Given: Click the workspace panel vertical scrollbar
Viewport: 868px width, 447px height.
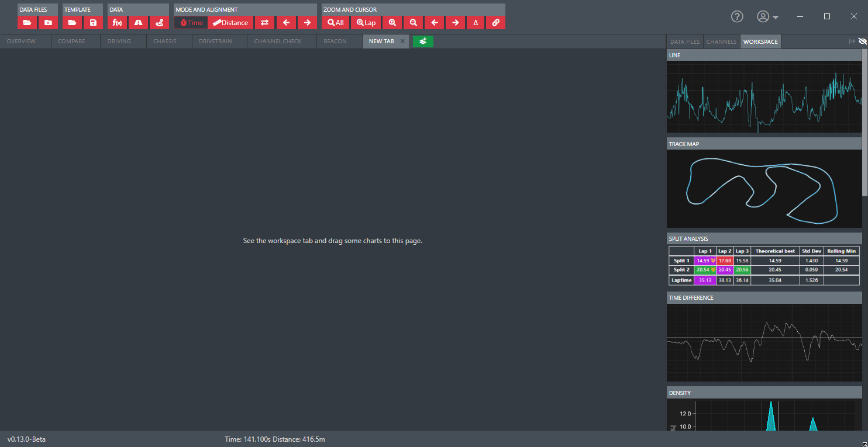Looking at the screenshot, I should pyautogui.click(x=865, y=122).
